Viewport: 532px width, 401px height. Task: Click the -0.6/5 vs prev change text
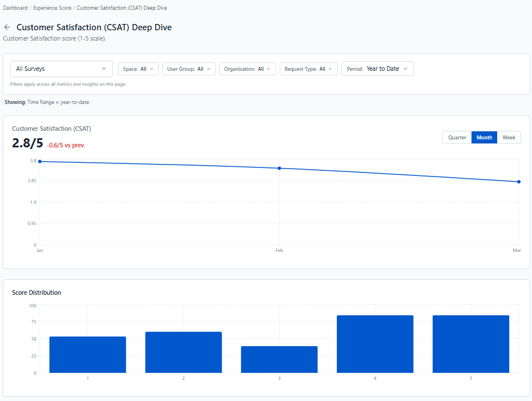pyautogui.click(x=66, y=145)
